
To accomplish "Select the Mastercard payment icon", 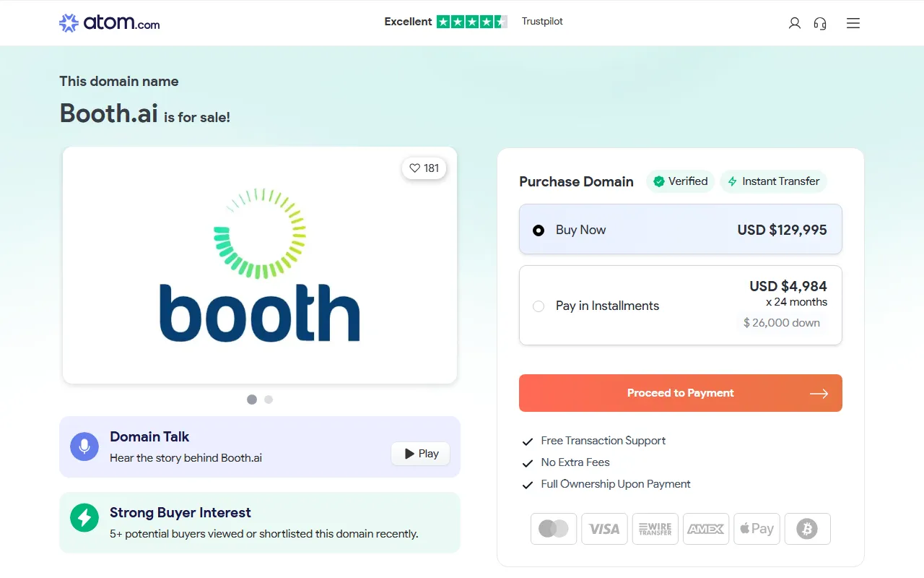I will [553, 529].
